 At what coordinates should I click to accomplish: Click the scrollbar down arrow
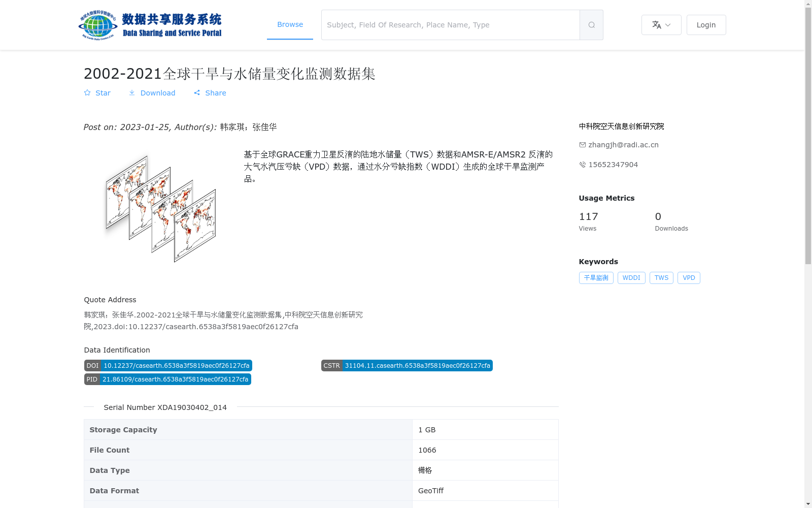coord(808,504)
